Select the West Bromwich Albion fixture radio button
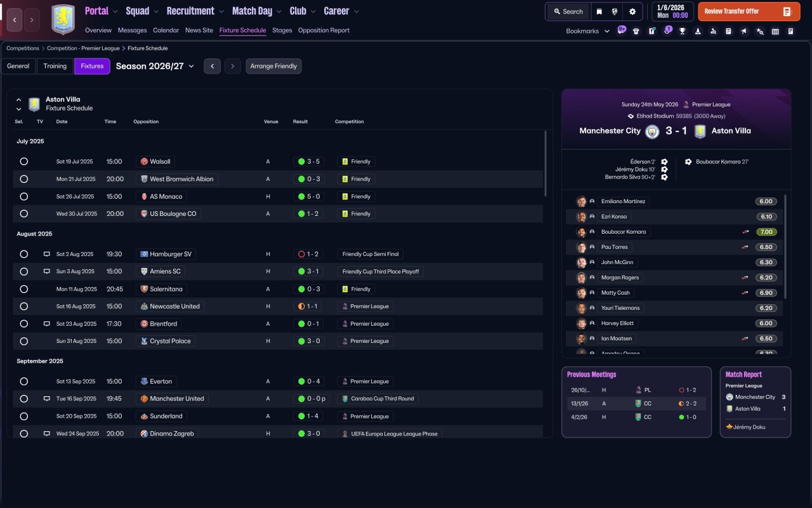Screen dimensions: 812x508 (23, 179)
